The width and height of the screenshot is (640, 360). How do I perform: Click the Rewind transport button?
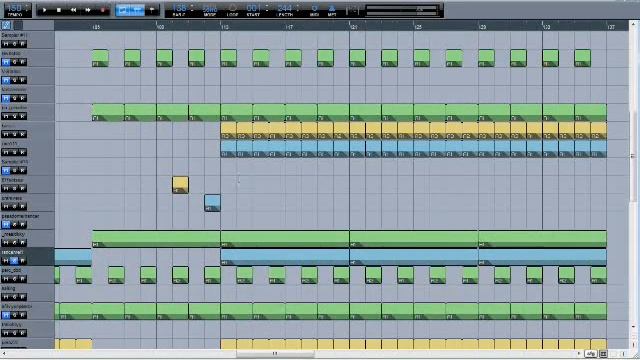click(x=73, y=10)
